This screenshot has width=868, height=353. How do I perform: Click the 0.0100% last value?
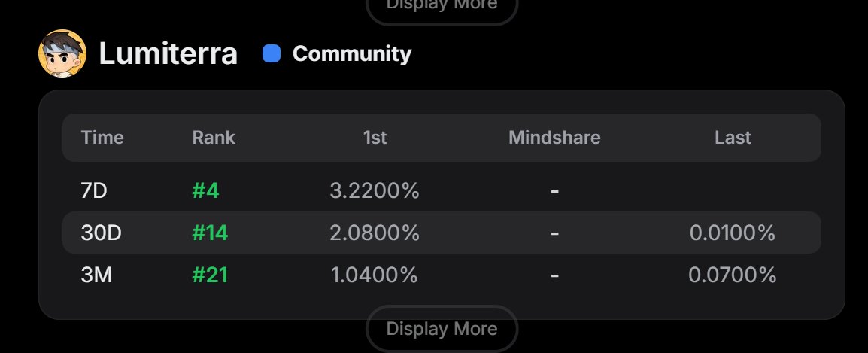(x=732, y=233)
